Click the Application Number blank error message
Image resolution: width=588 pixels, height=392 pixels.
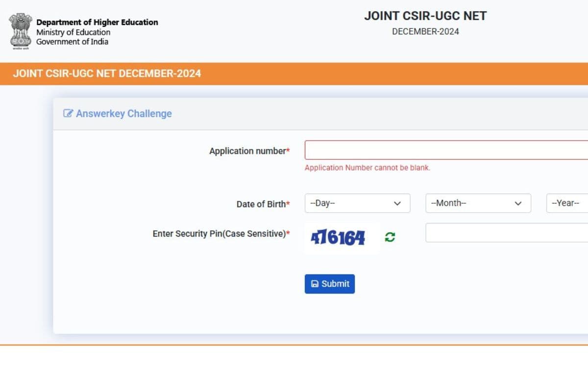tap(367, 168)
